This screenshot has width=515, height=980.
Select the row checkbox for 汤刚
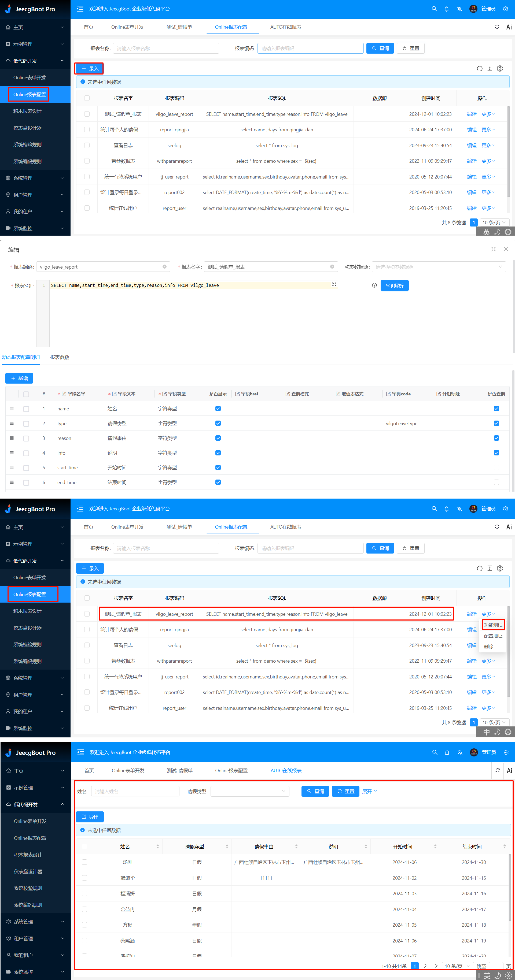pos(84,862)
